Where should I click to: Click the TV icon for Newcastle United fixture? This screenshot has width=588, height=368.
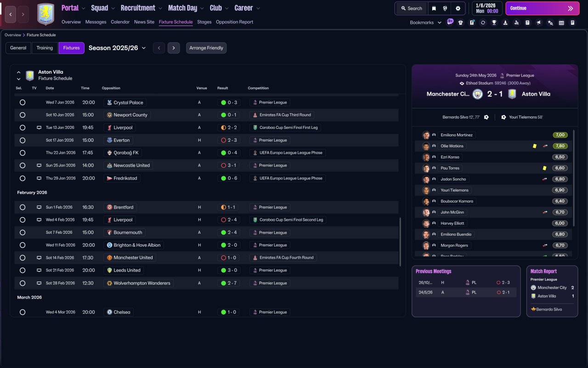[x=39, y=165]
